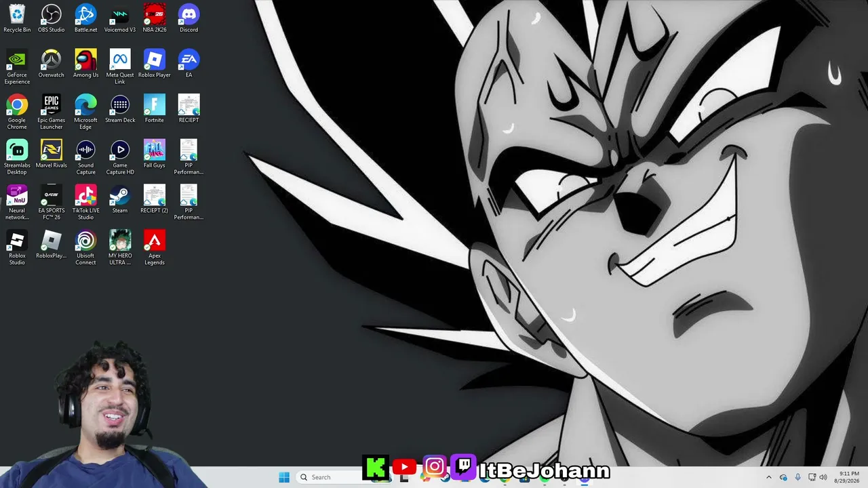Select the RECIEPT file icon
Screen dimensions: 868x488
click(189, 109)
